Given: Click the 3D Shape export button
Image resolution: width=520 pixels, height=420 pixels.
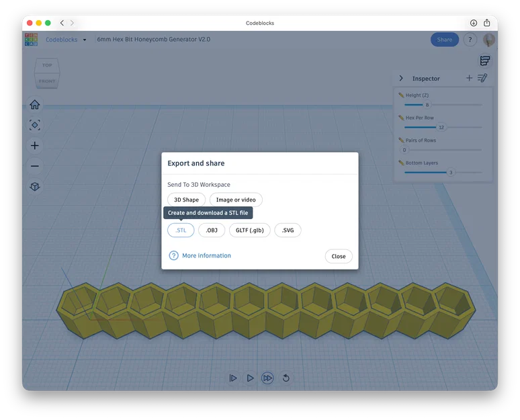Looking at the screenshot, I should coord(186,200).
